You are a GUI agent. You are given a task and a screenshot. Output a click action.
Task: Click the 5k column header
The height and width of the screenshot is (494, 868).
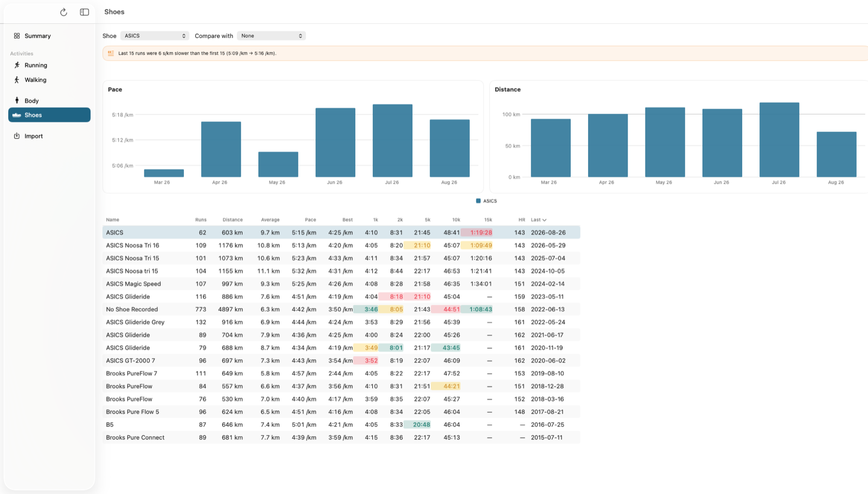click(427, 220)
